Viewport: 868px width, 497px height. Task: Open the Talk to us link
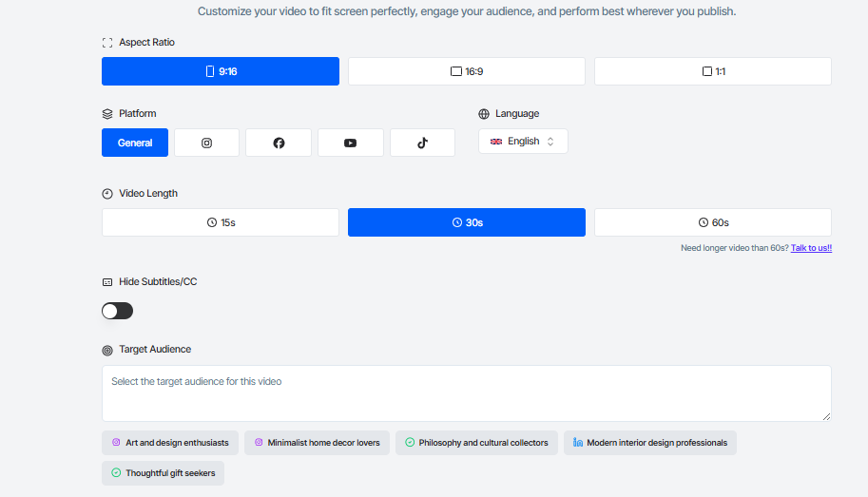pos(811,248)
